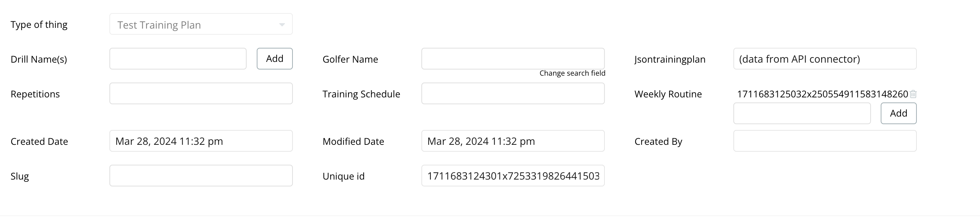Click the Weekly Routine ID 1711683125032x text

coord(823,94)
